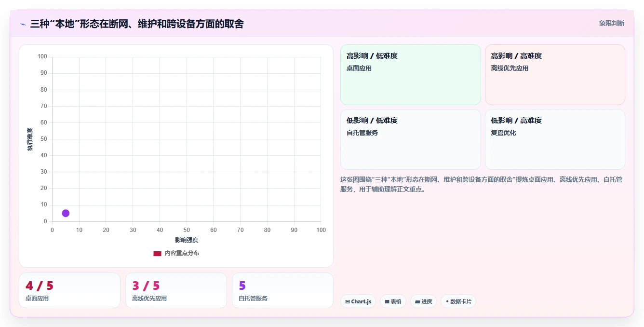The image size is (644, 327).
Task: Select the 低影响 / 低难度 quadrant card
Action: tap(411, 139)
